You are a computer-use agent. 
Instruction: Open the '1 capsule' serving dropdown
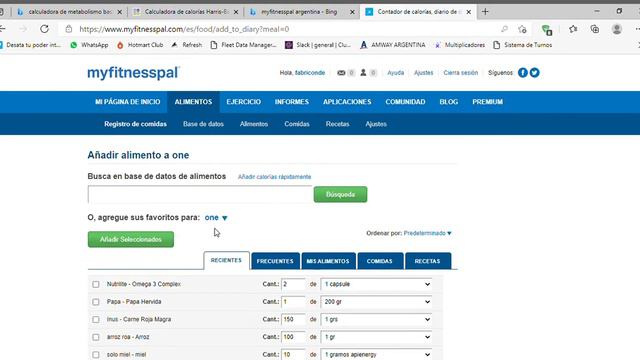pos(376,284)
